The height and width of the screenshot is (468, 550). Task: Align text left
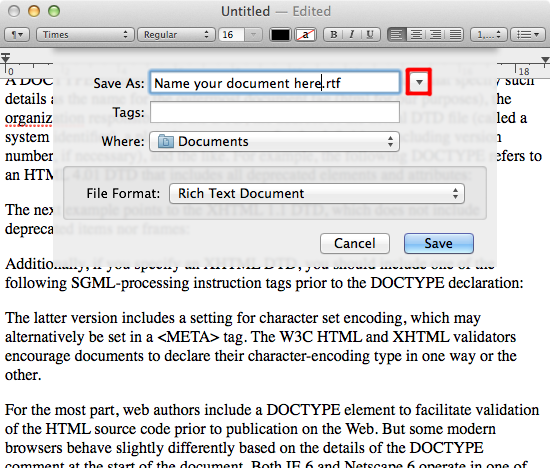pyautogui.click(x=397, y=35)
